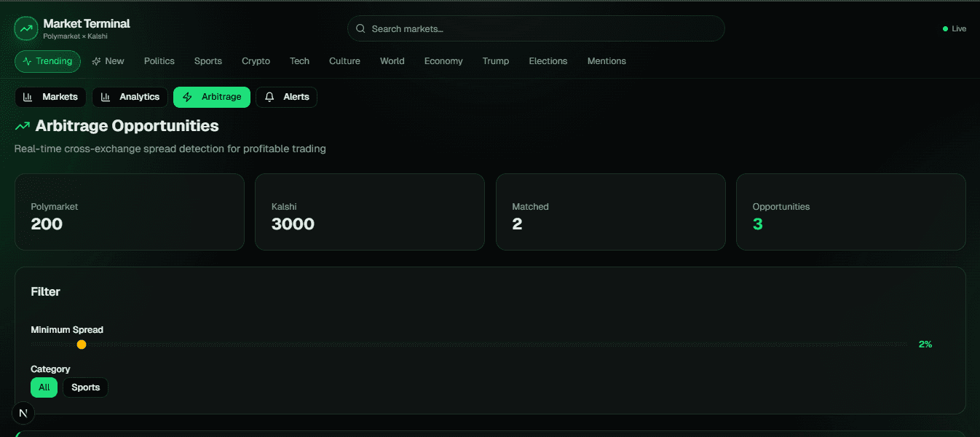Click the Market Terminal title text
Viewport: 980px width, 437px height.
(x=87, y=23)
